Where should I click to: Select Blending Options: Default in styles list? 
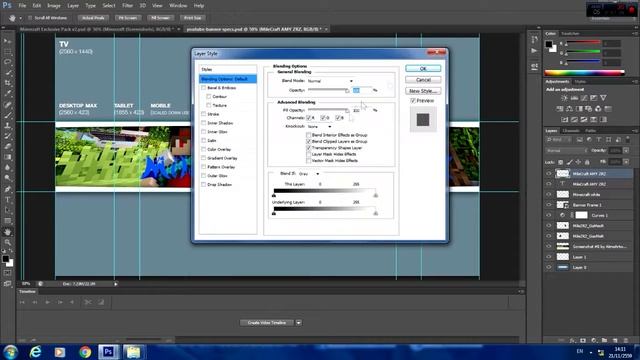pos(228,79)
